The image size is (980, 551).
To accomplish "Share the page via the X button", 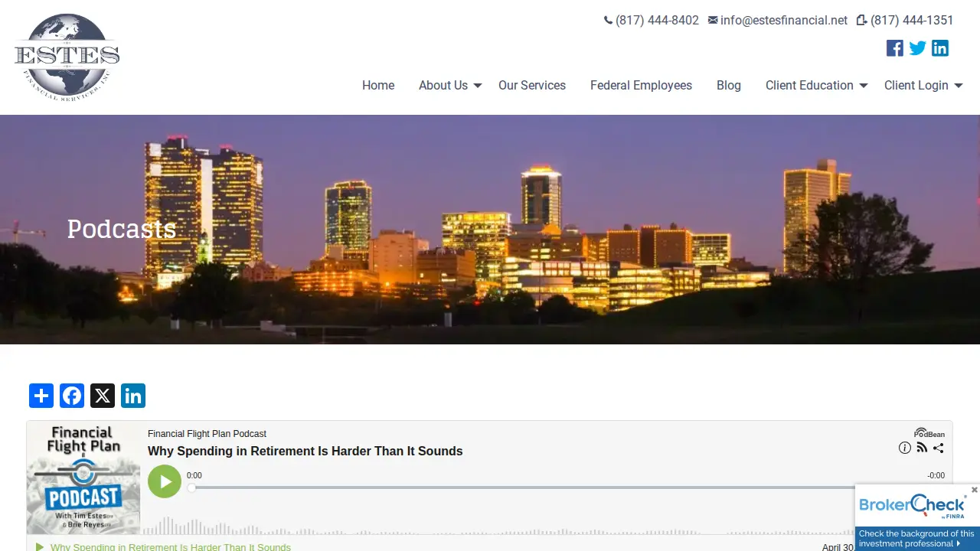I will tap(103, 396).
